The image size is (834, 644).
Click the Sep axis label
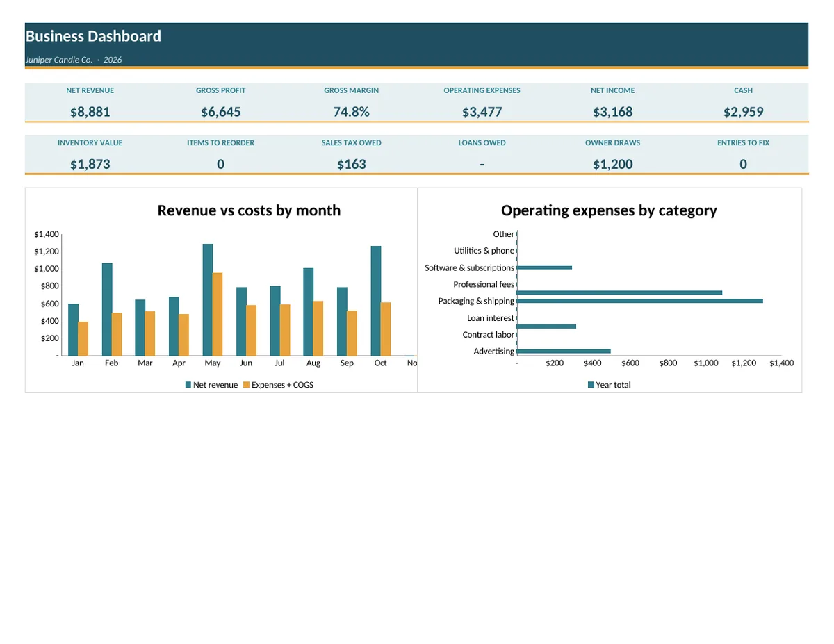pos(347,363)
